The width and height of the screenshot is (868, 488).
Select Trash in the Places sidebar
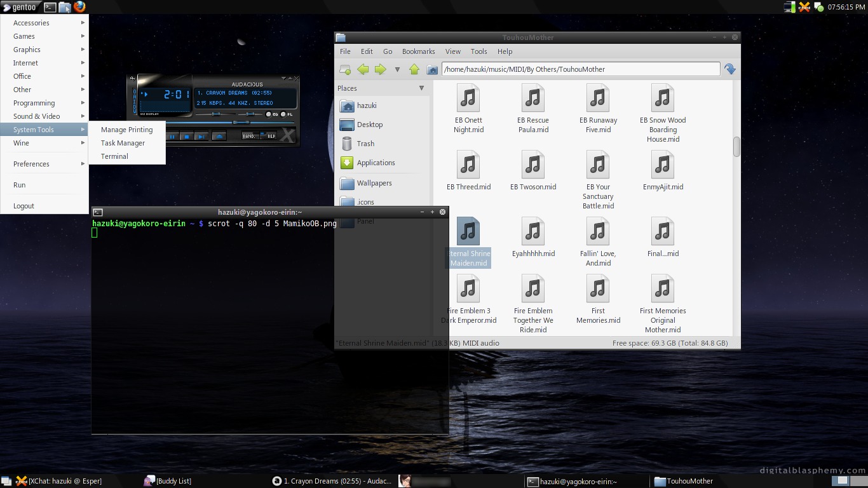pyautogui.click(x=382, y=144)
